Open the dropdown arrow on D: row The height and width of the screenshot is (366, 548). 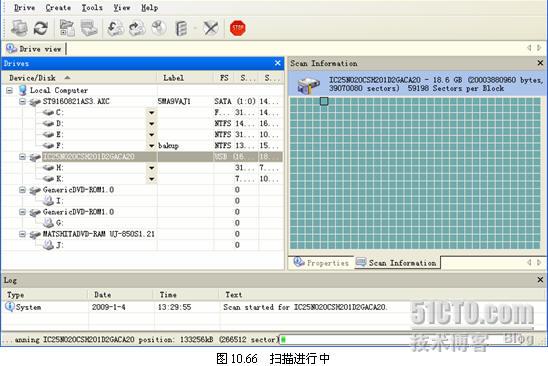coord(151,124)
